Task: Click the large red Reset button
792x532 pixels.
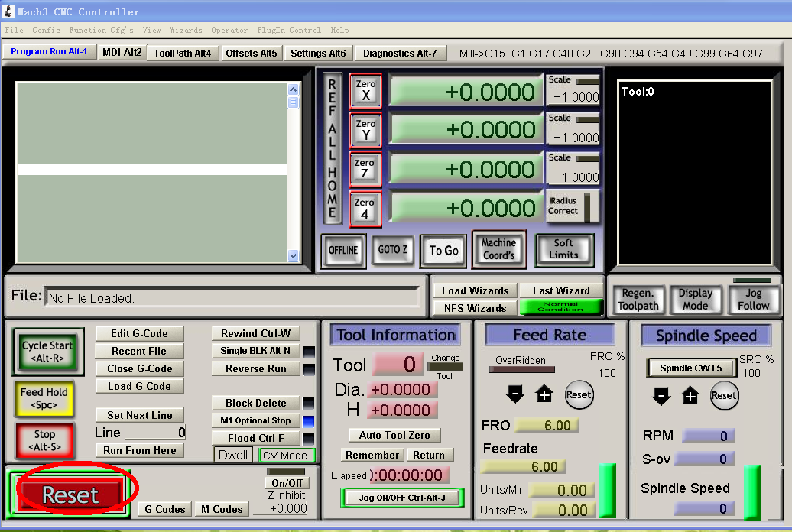Action: [70, 495]
